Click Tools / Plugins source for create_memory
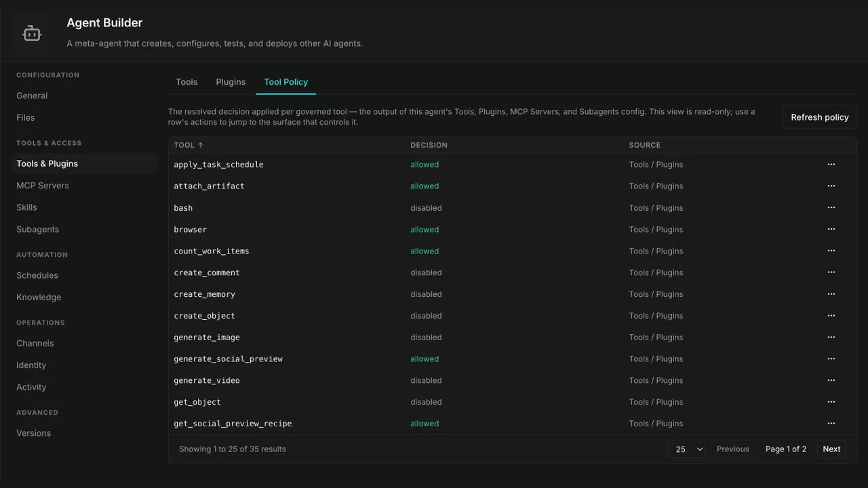 [x=656, y=294]
